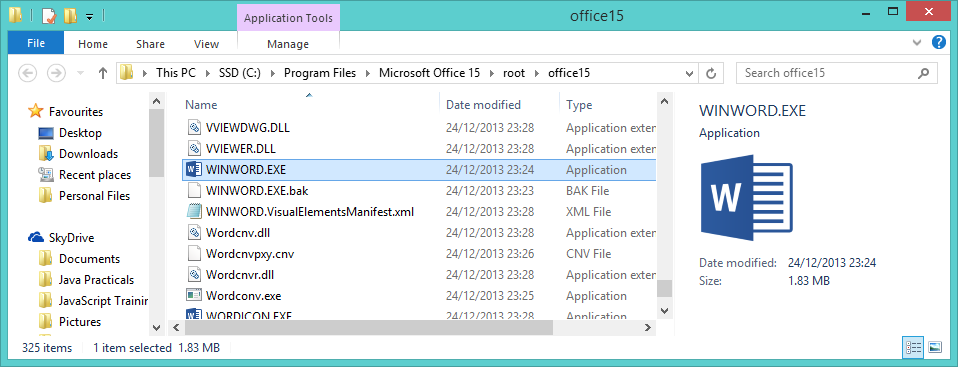Expand the chevron after This PC breadcrumb
This screenshot has width=958, height=367.
coord(207,73)
